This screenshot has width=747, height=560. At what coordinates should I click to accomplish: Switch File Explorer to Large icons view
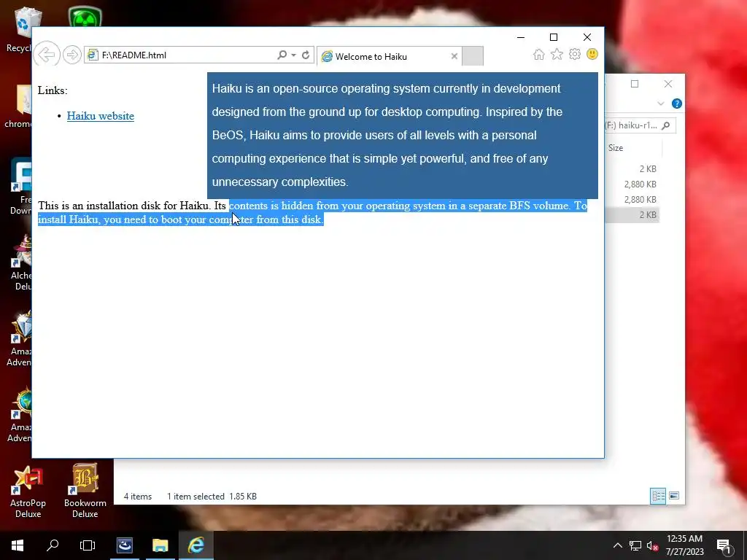pyautogui.click(x=673, y=496)
